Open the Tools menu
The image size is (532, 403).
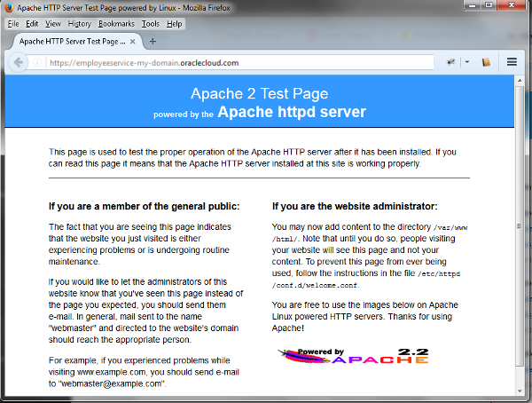pyautogui.click(x=151, y=24)
